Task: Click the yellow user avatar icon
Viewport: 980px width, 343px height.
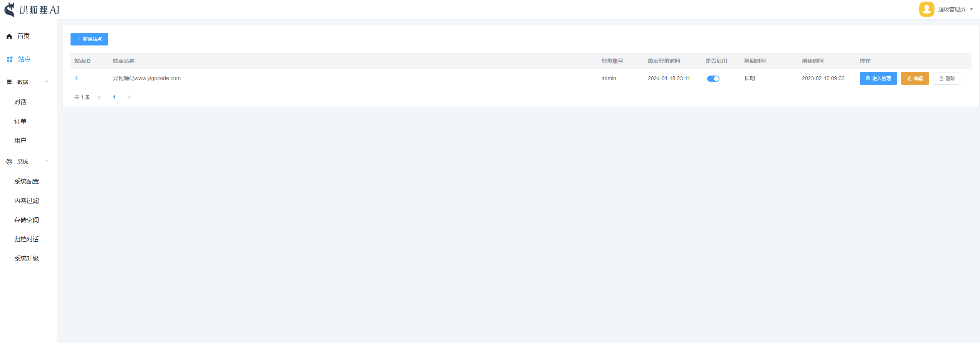Action: click(926, 9)
